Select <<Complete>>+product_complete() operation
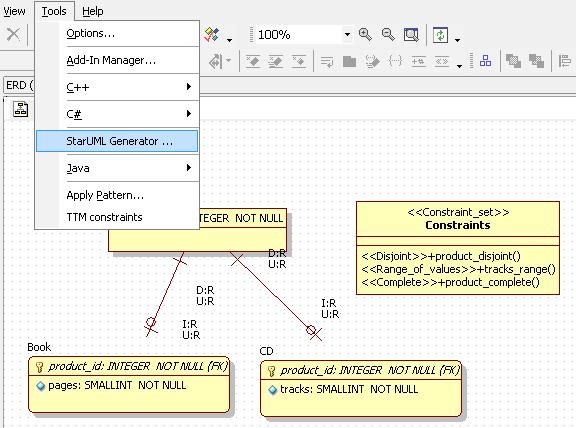 coord(451,282)
